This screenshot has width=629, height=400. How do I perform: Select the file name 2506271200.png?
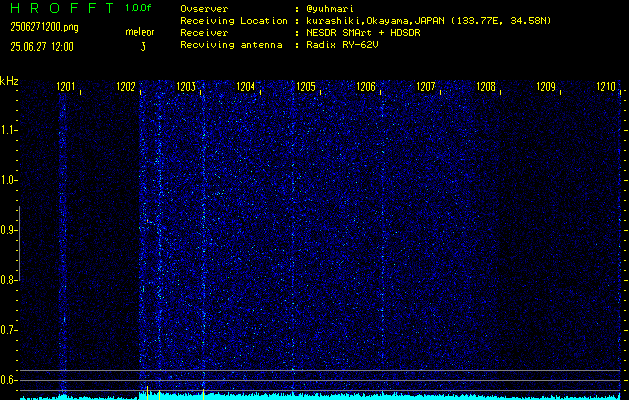click(x=44, y=27)
